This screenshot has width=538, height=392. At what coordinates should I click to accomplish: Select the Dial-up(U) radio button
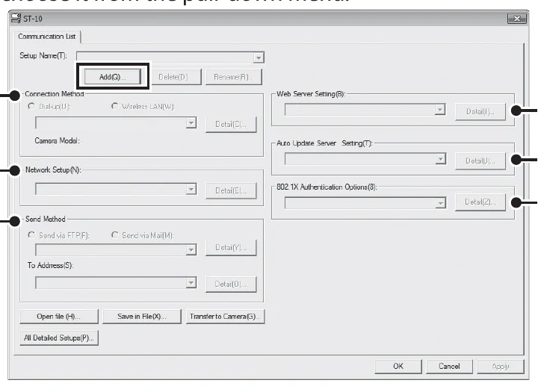[31, 106]
